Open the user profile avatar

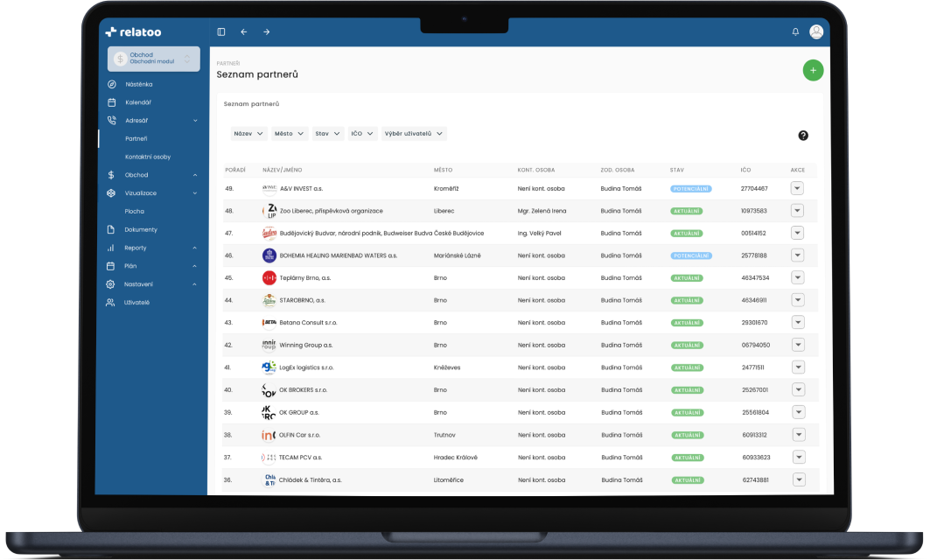[816, 31]
